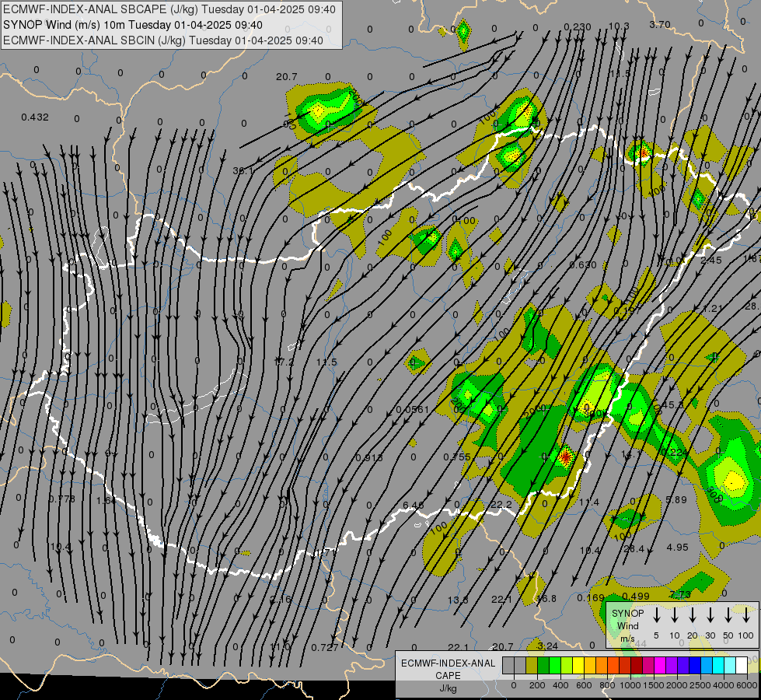
Task: Click the wind legend arrow above 10
Action: click(x=674, y=615)
